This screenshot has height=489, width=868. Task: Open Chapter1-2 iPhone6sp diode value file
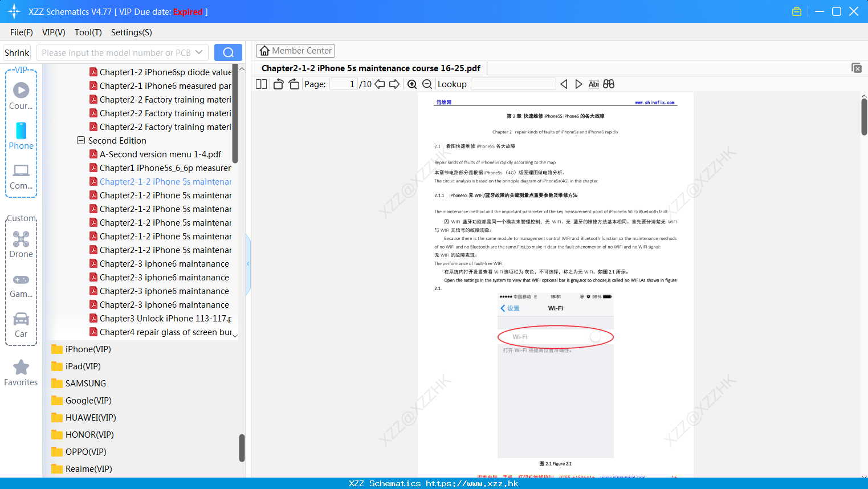(161, 72)
